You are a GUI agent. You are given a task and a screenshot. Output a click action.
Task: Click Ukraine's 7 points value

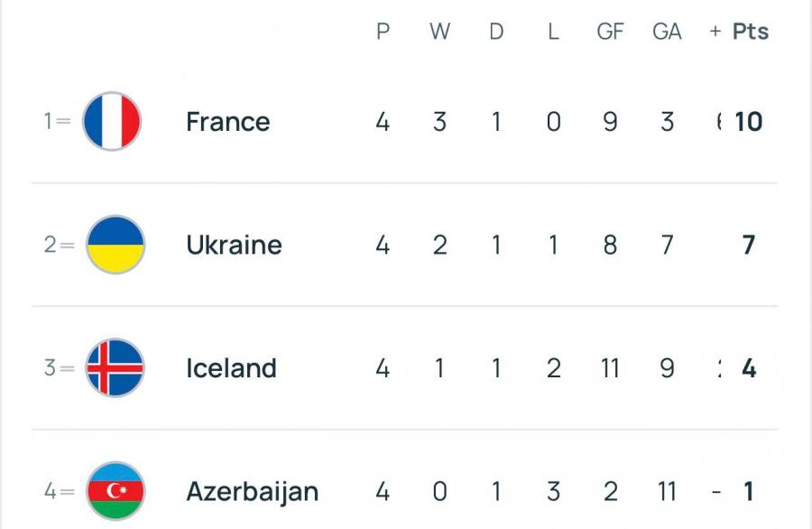(749, 245)
